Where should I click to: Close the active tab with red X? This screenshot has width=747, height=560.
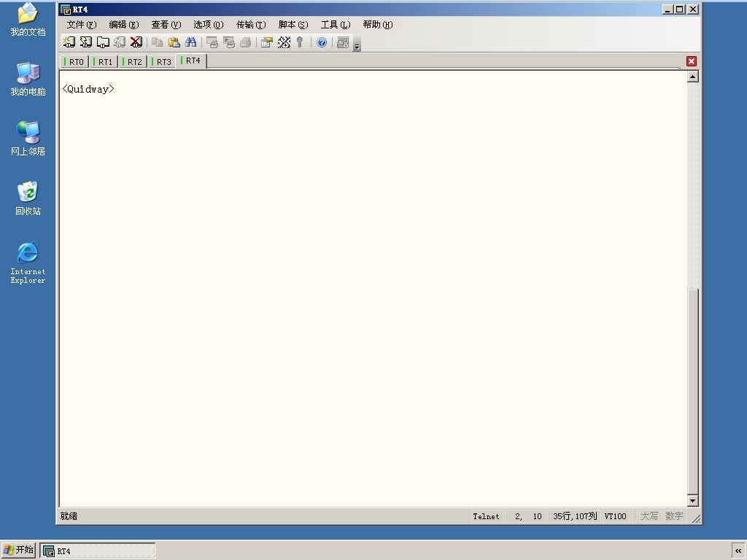click(692, 61)
